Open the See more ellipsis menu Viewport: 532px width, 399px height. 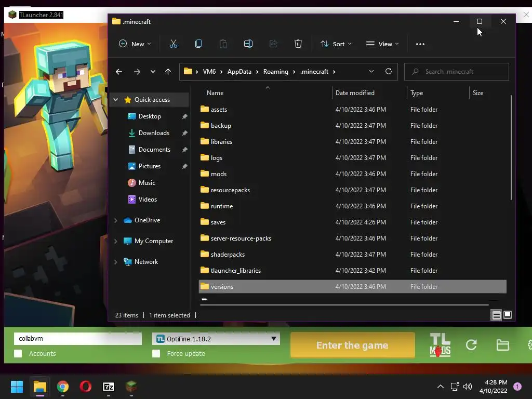pos(420,44)
